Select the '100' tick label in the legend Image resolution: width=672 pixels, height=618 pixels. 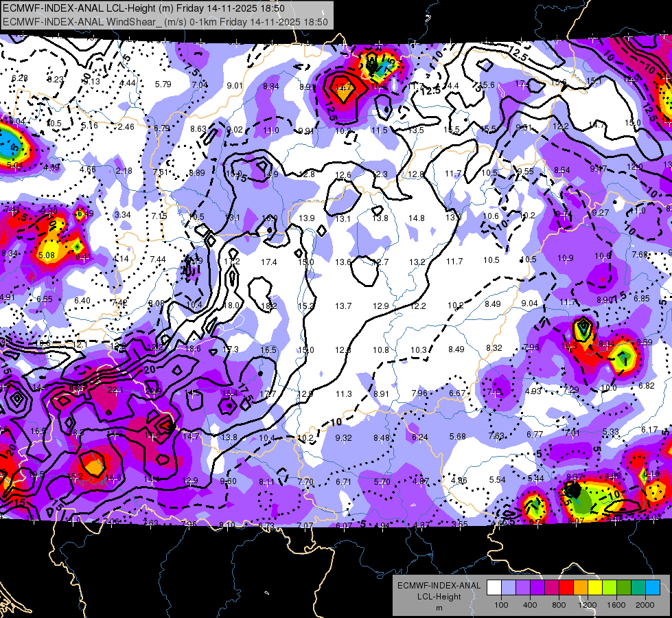coord(501,605)
